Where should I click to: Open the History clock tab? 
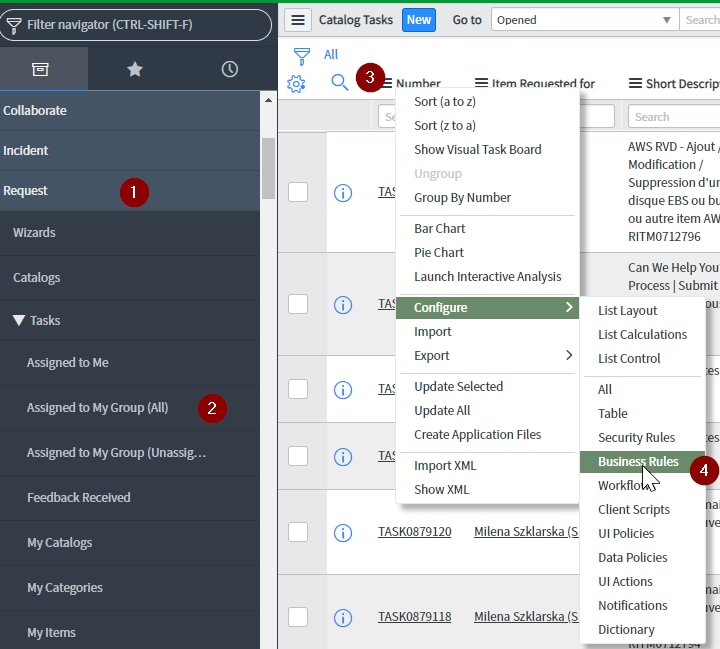click(x=230, y=69)
